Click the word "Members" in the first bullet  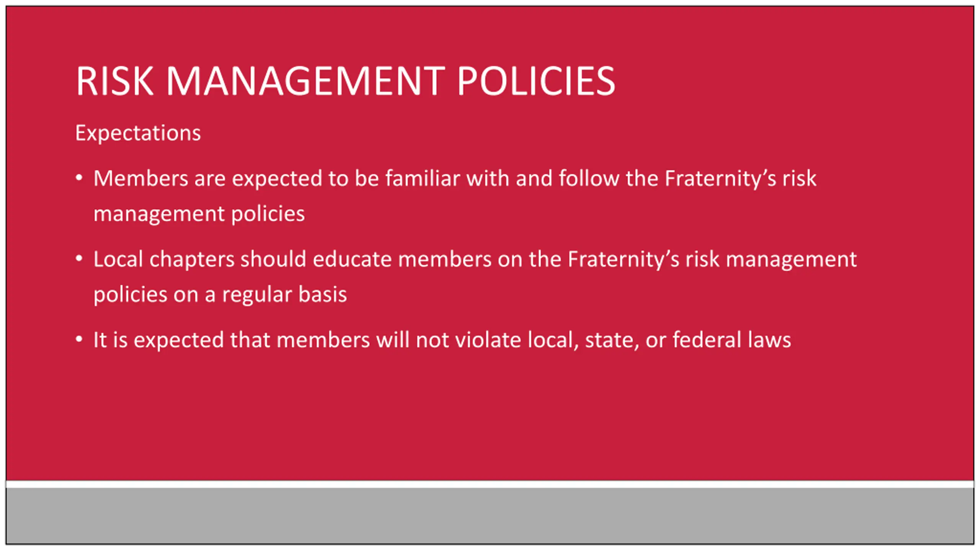141,179
